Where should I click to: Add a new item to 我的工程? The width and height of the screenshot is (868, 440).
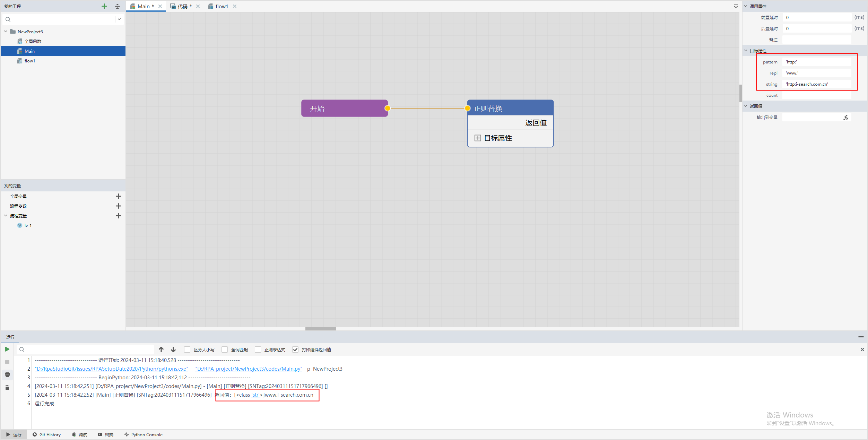104,6
